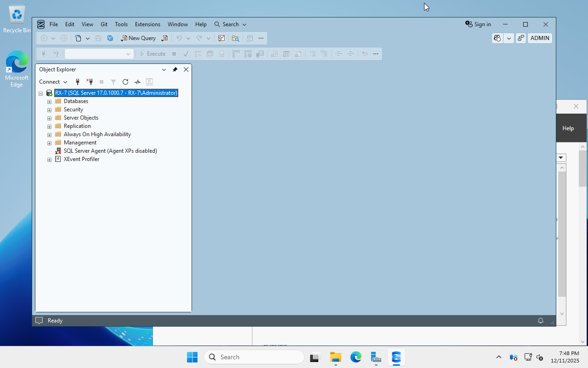Expand the Databases folder
This screenshot has height=368, width=588.
tap(49, 101)
